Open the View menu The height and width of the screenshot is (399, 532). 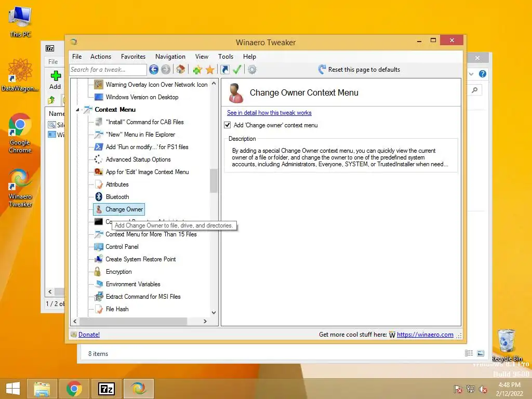click(202, 57)
